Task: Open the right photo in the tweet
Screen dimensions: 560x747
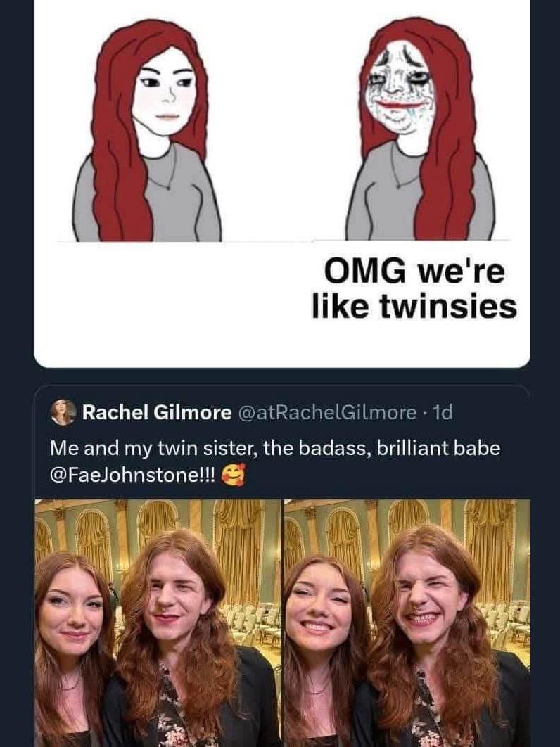Action: [407, 622]
